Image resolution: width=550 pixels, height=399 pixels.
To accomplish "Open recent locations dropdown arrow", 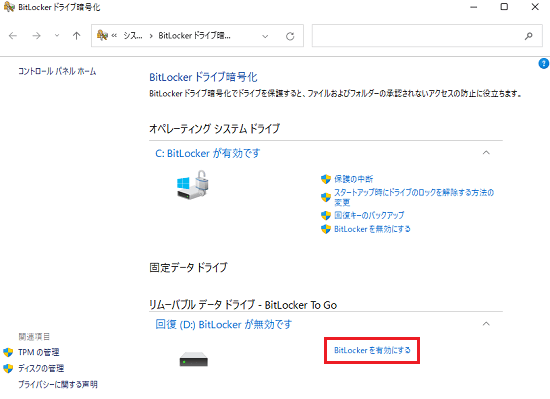I will pos(57,36).
